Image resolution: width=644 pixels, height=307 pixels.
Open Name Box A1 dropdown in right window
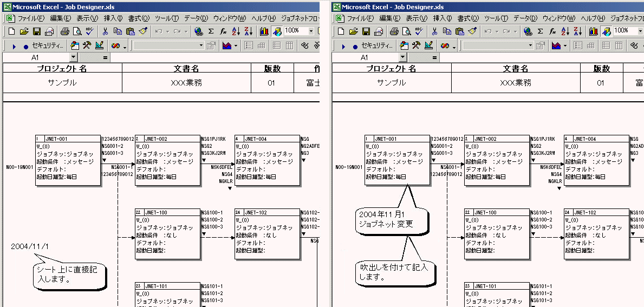[403, 58]
